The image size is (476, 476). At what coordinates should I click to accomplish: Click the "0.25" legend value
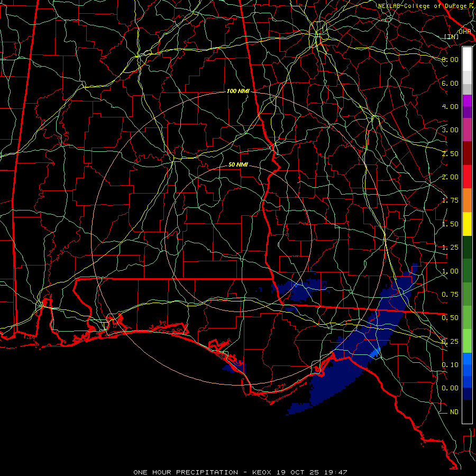[x=450, y=342]
